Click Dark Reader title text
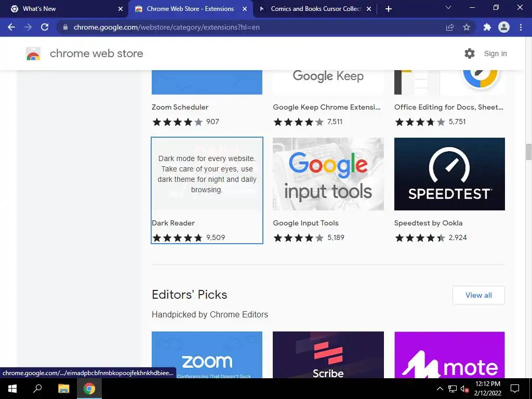 coord(173,223)
